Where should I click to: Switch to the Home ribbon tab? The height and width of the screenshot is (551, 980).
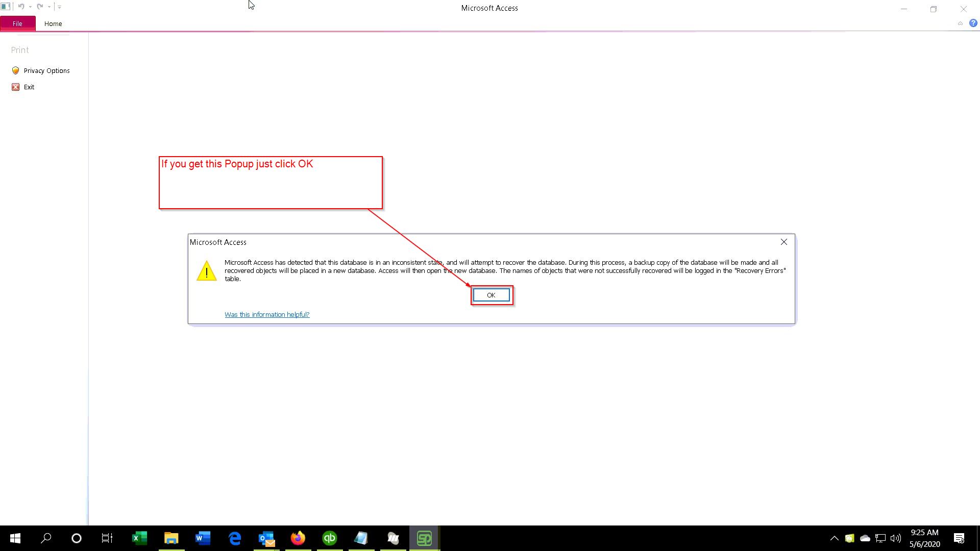click(x=53, y=24)
